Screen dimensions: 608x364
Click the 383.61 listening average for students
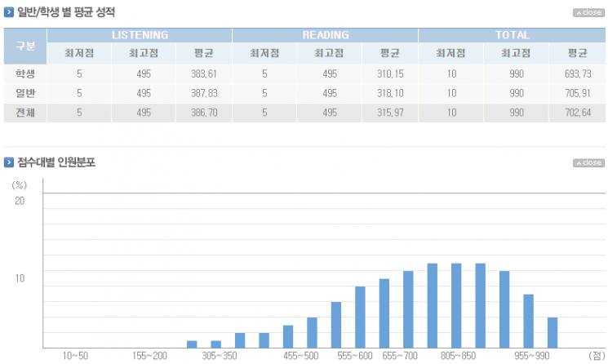tap(204, 73)
